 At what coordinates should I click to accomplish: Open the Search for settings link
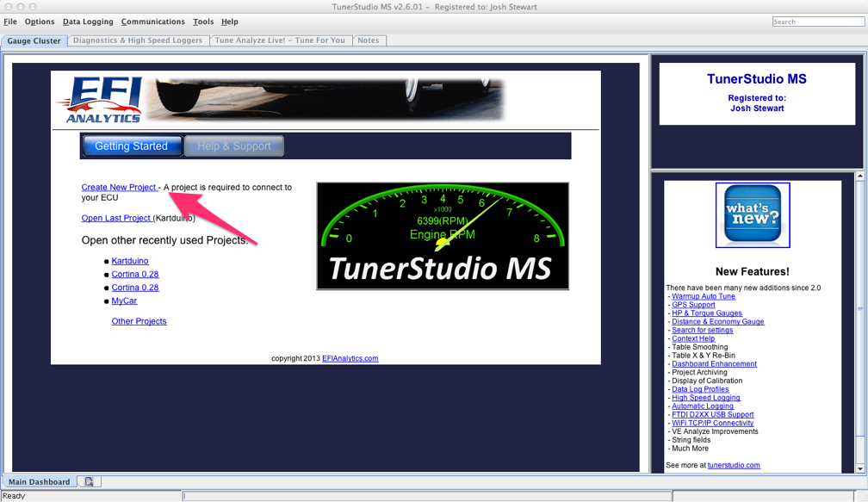[703, 330]
